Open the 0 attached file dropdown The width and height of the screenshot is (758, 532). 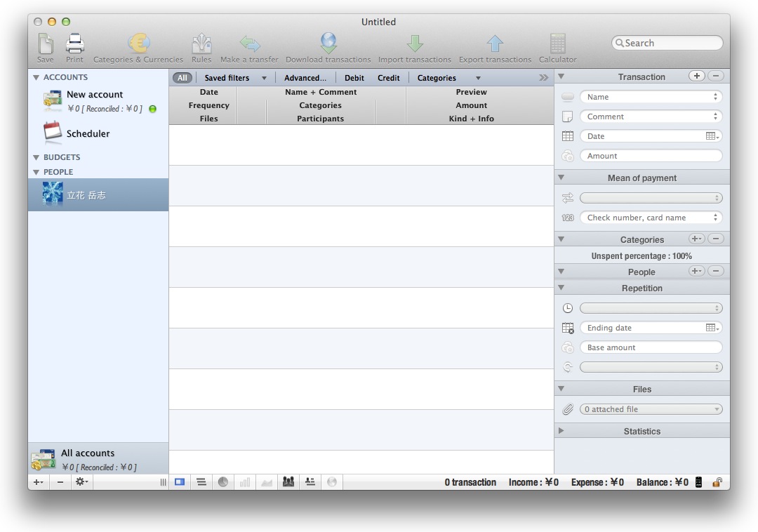pyautogui.click(x=651, y=409)
